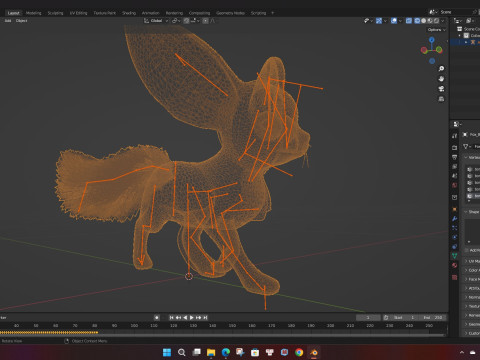Open the Modifiers wrench properties tab
Screen dimensions: 480x360
pyautogui.click(x=454, y=219)
